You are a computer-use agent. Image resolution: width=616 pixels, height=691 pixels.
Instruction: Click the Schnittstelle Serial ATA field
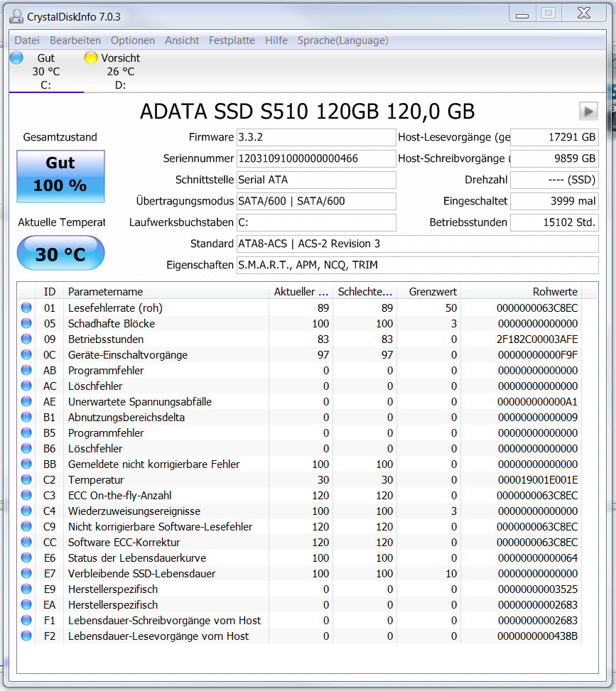[316, 180]
